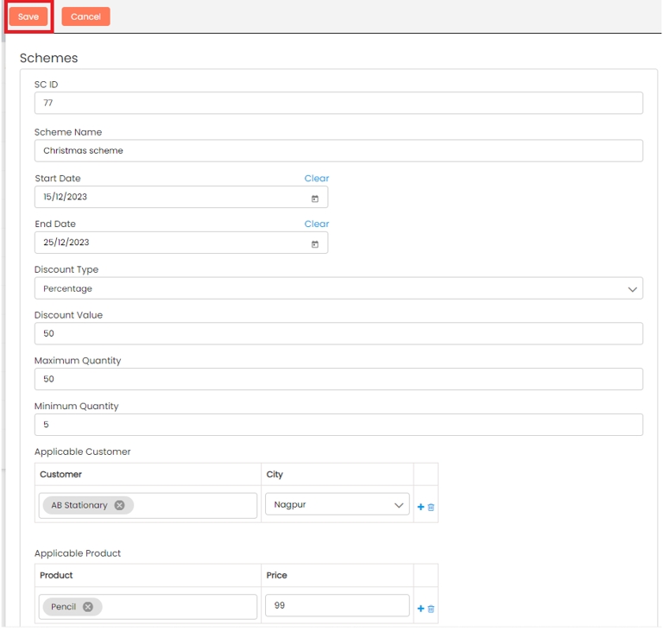Remove the AB Stationary customer tag
Screen dimensions: 663x644
(119, 505)
